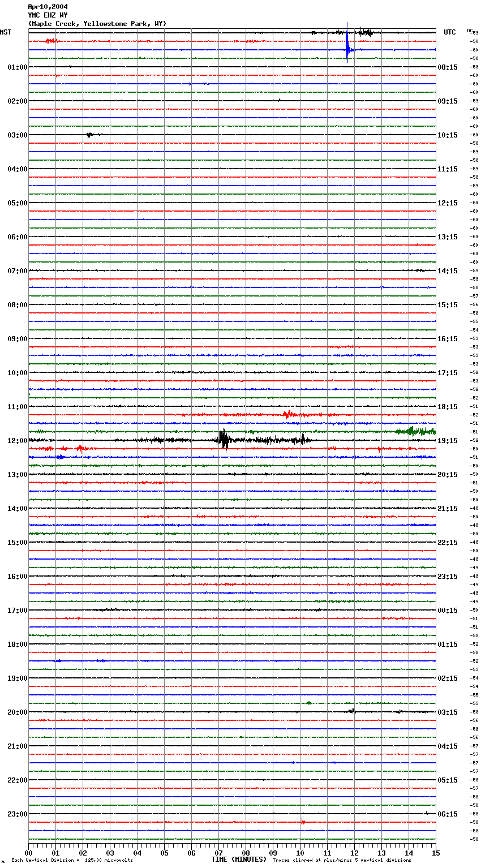Click the 12:15 UTC time label
The image size is (481, 868).
[448, 203]
